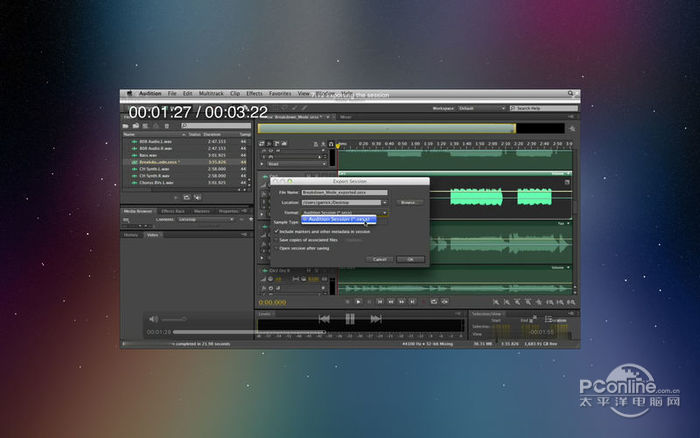Click Move Playhead to Next in the transport bar
The image size is (700, 438).
(x=412, y=302)
